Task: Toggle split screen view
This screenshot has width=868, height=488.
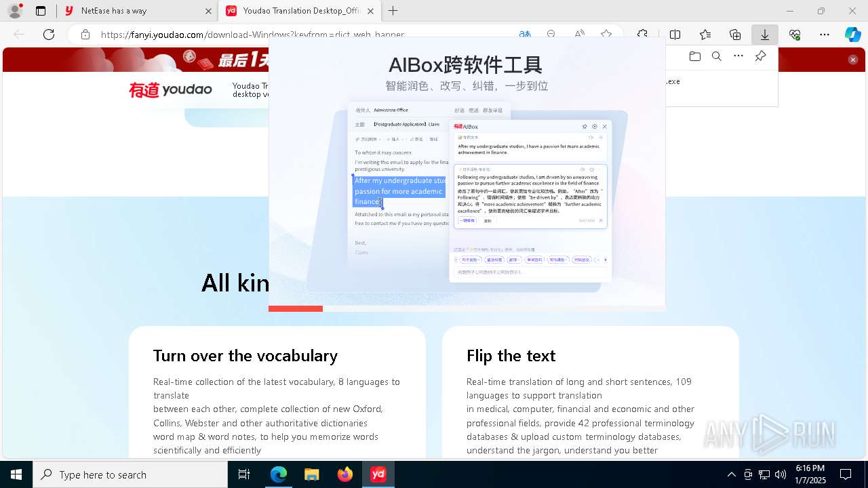Action: point(675,35)
